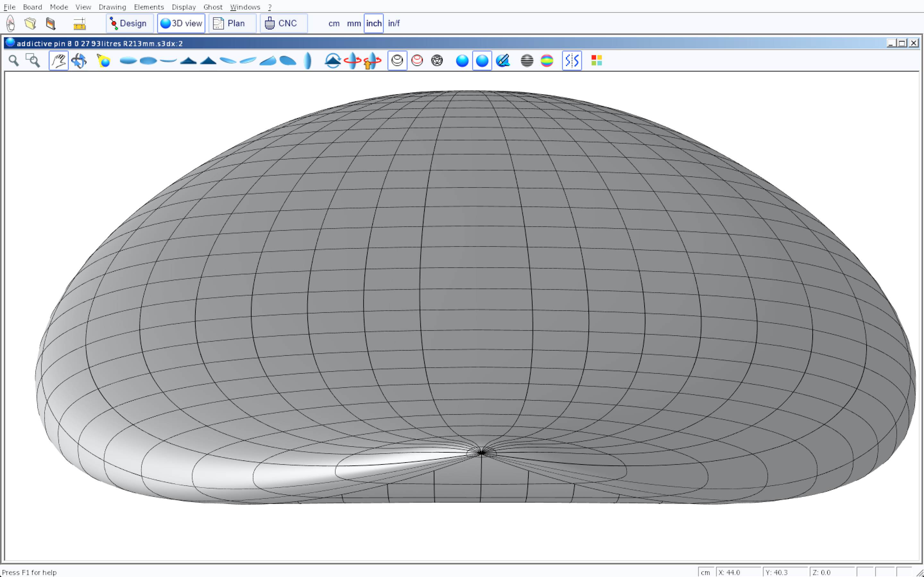Open the Board menu
Screen dimensions: 924x577
(x=32, y=7)
